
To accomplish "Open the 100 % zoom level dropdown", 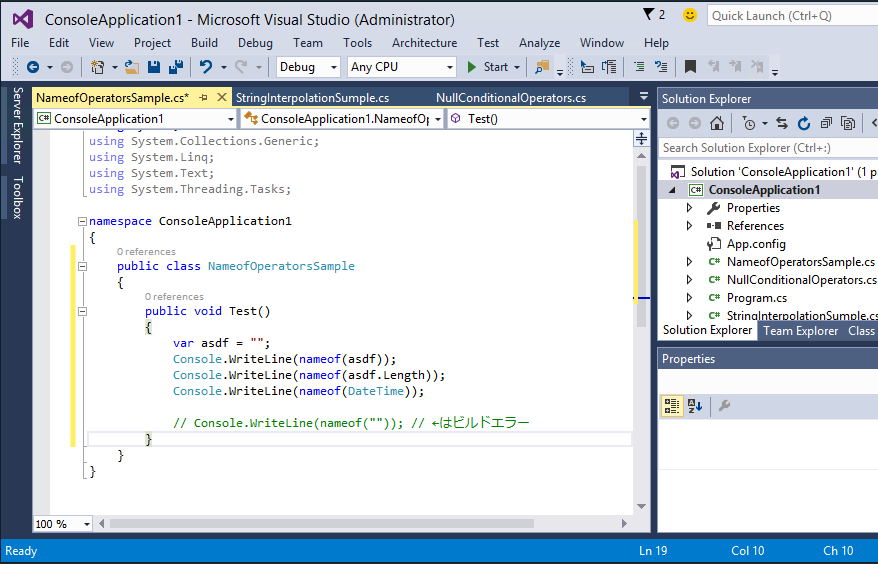I will click(x=87, y=524).
